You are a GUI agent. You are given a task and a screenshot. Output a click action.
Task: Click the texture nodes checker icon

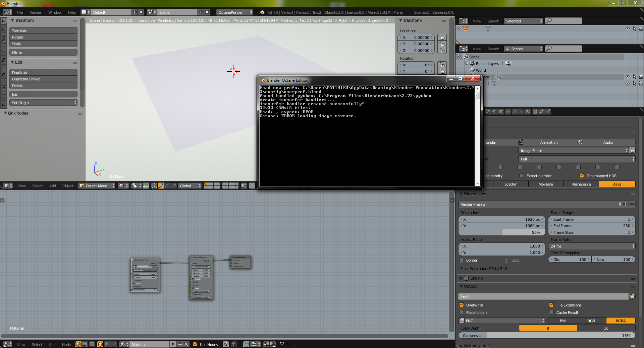pyautogui.click(x=91, y=344)
